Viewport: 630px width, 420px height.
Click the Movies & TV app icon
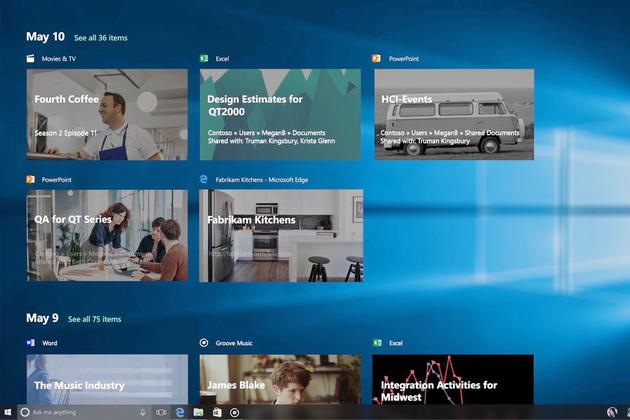coord(31,59)
